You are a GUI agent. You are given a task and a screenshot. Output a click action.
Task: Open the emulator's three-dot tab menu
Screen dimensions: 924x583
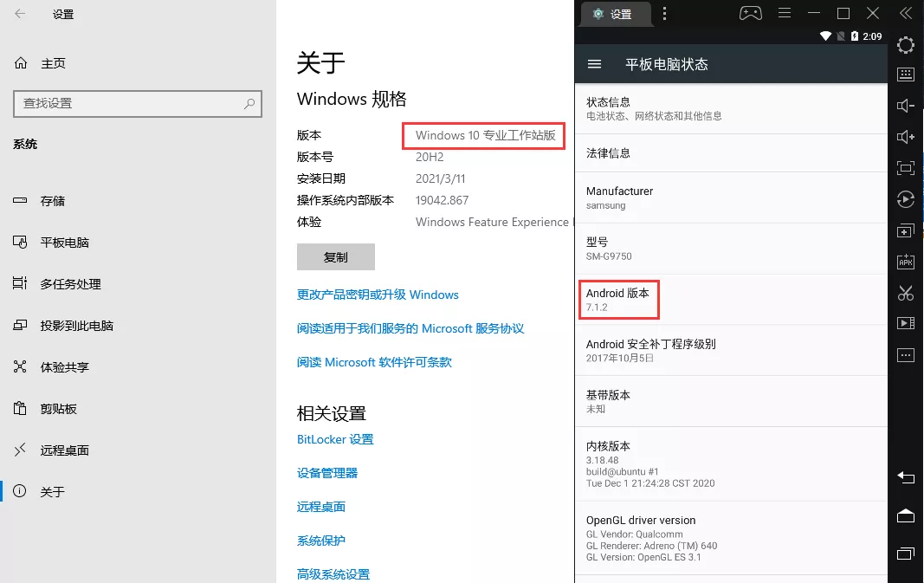click(x=664, y=14)
